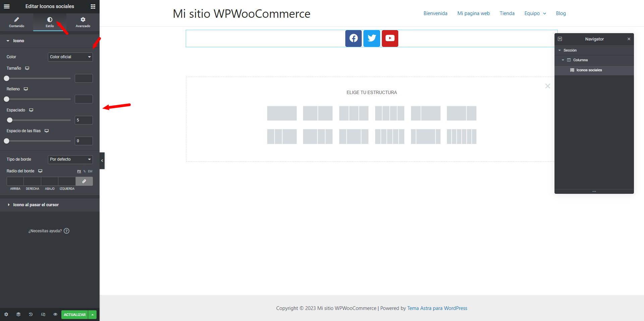Open responsive mode icon in footer
The height and width of the screenshot is (321, 644).
click(43, 315)
